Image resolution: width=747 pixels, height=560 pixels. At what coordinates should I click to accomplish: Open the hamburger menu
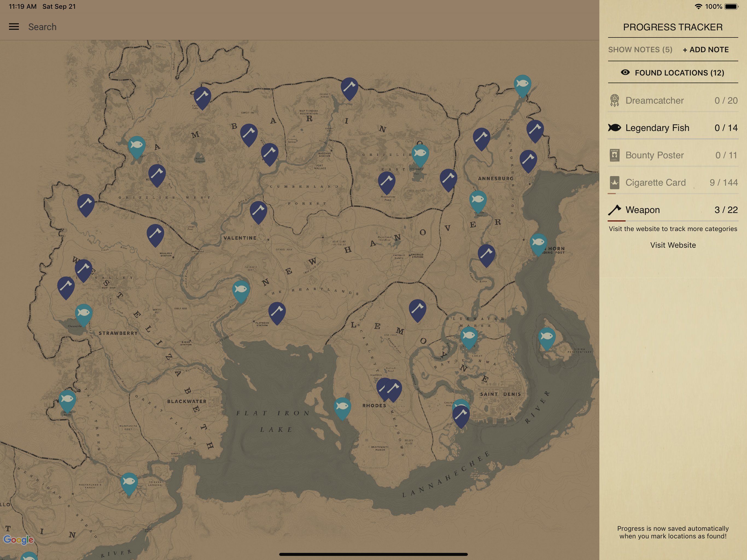tap(14, 27)
